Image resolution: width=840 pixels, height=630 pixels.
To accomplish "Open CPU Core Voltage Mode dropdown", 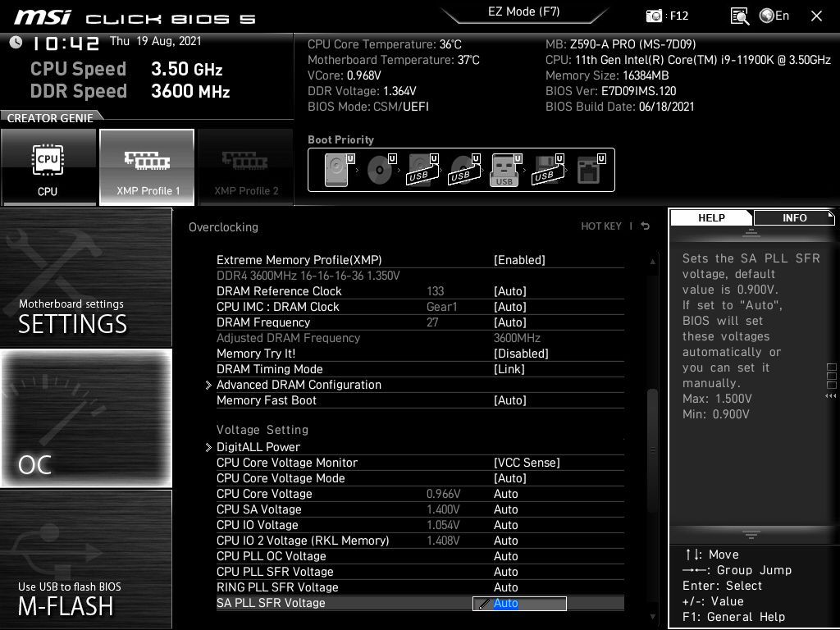I will [509, 478].
